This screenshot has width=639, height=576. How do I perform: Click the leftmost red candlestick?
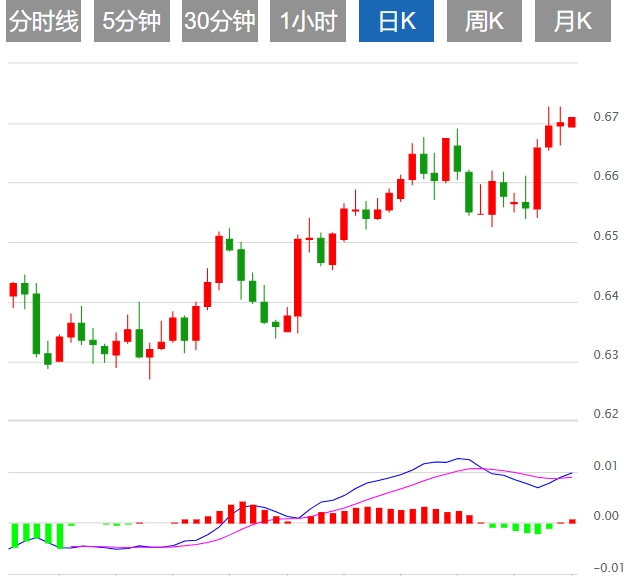13,290
